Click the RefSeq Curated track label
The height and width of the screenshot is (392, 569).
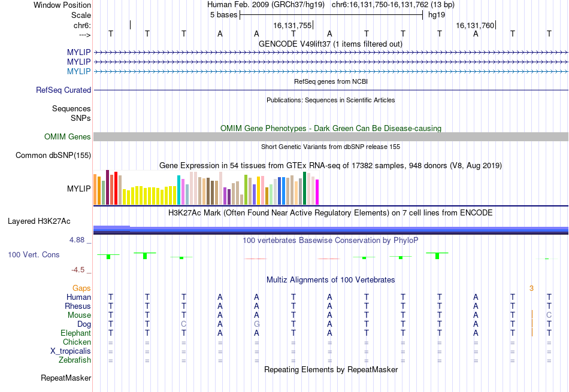pyautogui.click(x=63, y=90)
